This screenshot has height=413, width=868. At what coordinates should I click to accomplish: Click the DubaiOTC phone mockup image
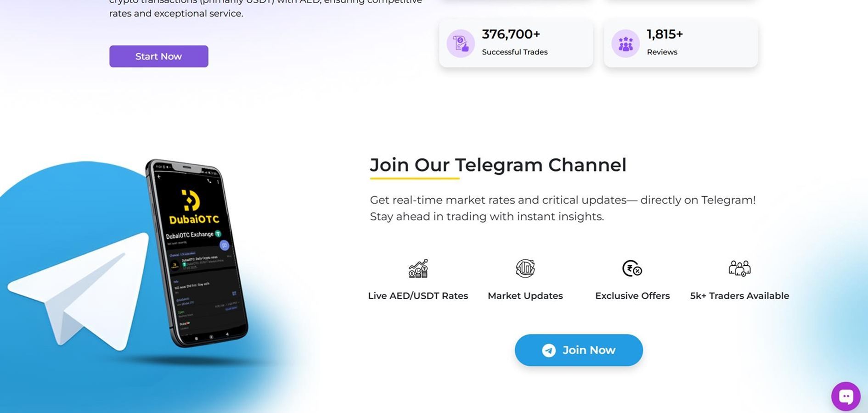point(197,253)
